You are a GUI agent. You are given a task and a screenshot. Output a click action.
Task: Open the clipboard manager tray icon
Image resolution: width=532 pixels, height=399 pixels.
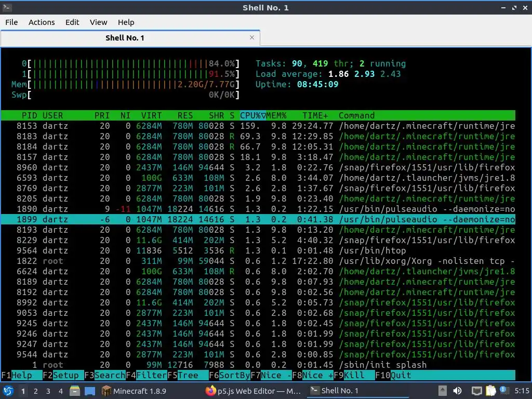pyautogui.click(x=490, y=391)
